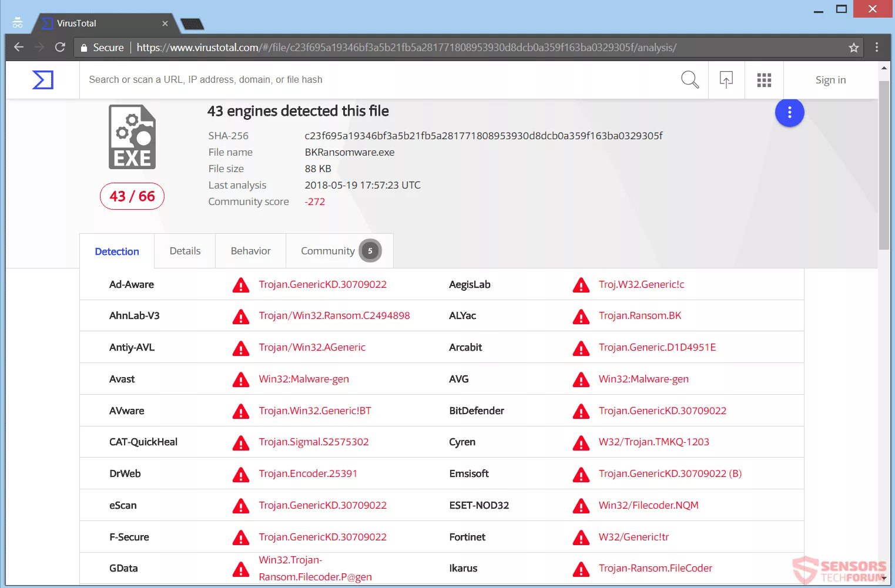Click the Avast warning triangle icon

tap(240, 379)
